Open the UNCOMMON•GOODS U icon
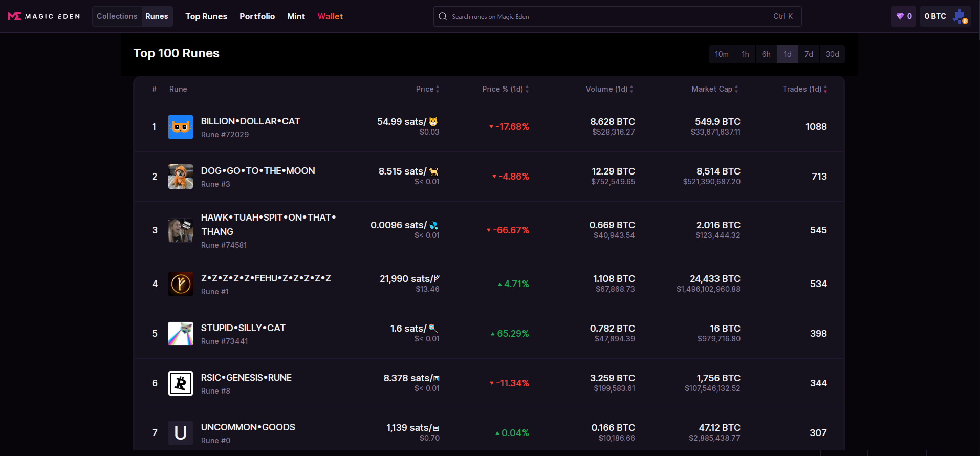Screen dimensions: 980x456 (181, 433)
